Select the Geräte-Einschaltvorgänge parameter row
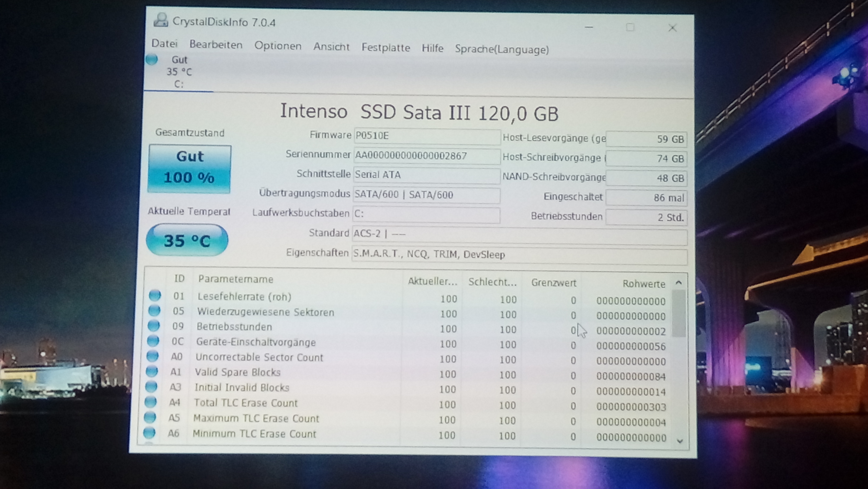 256,342
